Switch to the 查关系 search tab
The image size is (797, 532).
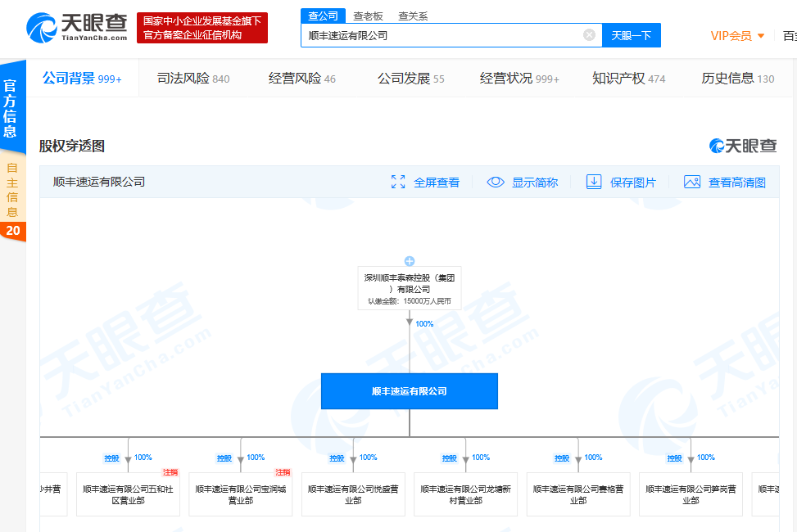413,16
